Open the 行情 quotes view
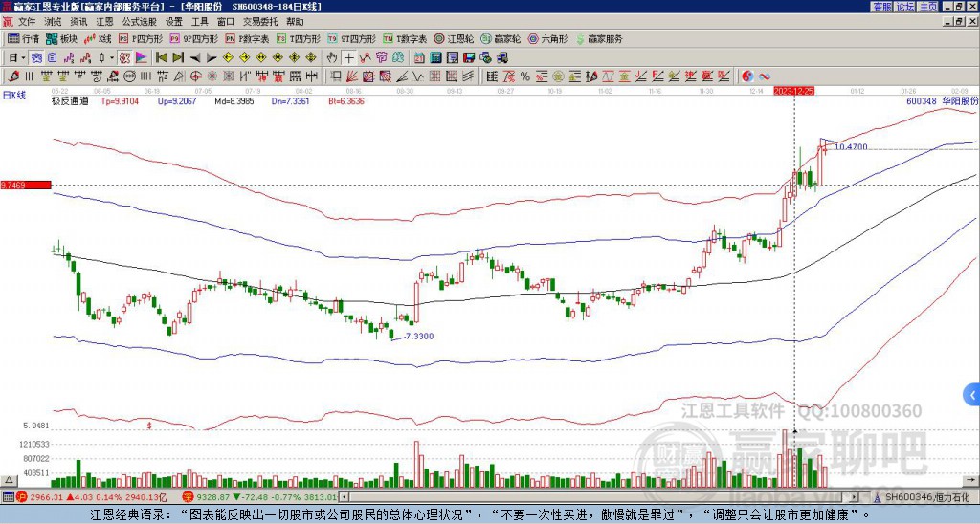Viewport: 980px width, 524px height. pos(24,39)
